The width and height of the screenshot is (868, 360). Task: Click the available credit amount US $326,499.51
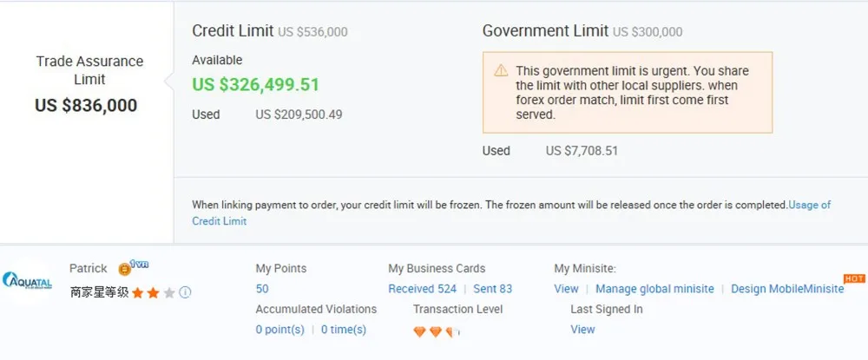255,85
